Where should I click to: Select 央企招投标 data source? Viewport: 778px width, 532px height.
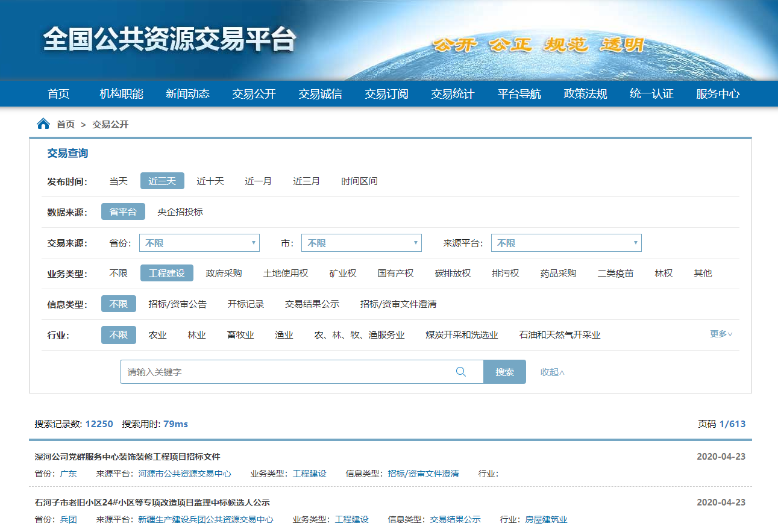point(180,212)
